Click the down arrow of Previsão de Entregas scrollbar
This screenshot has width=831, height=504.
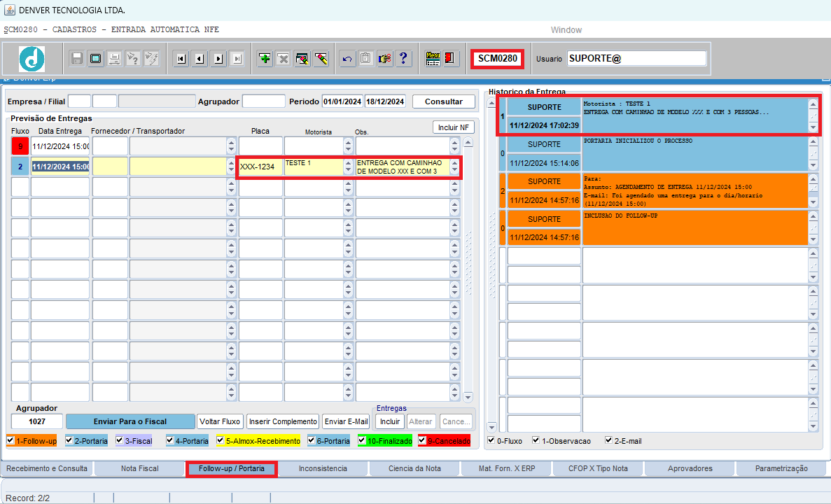[x=468, y=397]
